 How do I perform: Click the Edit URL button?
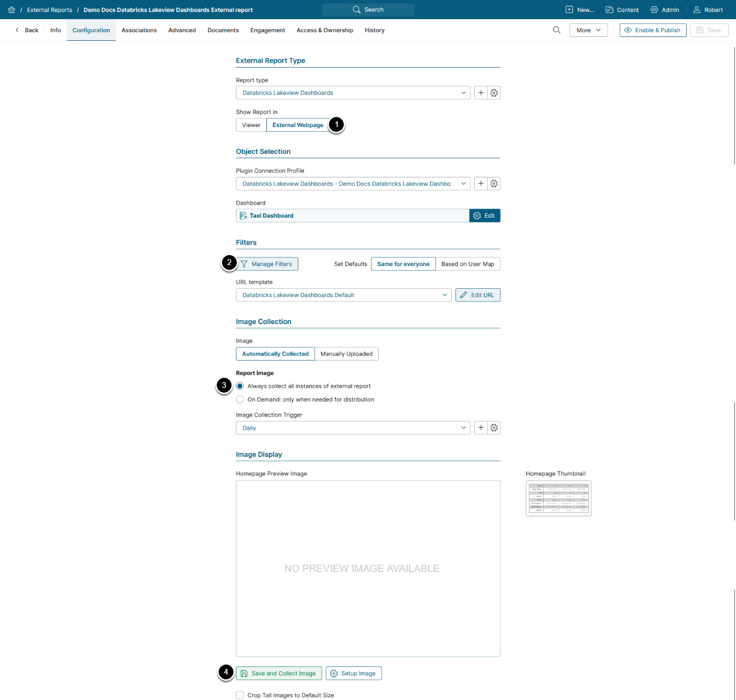pos(478,295)
